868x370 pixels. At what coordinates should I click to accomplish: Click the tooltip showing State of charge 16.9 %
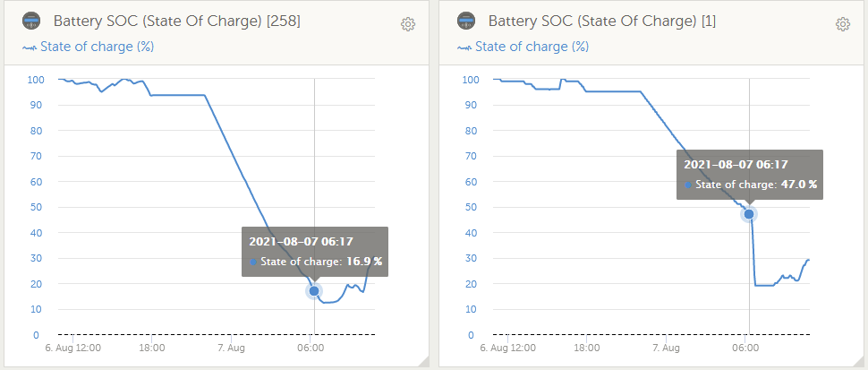315,252
